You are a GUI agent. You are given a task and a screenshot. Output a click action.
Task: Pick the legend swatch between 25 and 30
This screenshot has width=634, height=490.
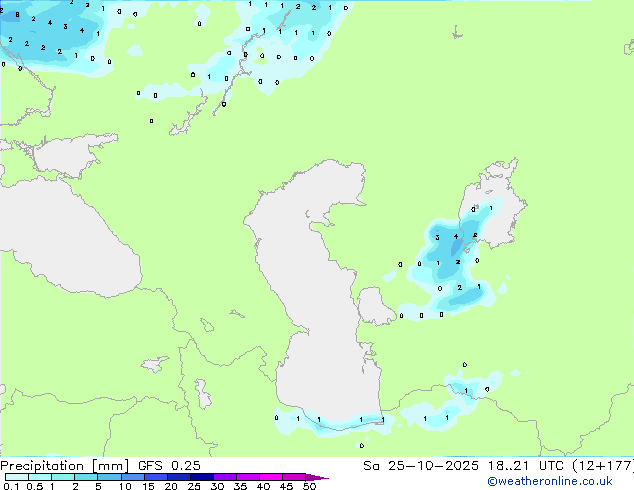pos(201,477)
